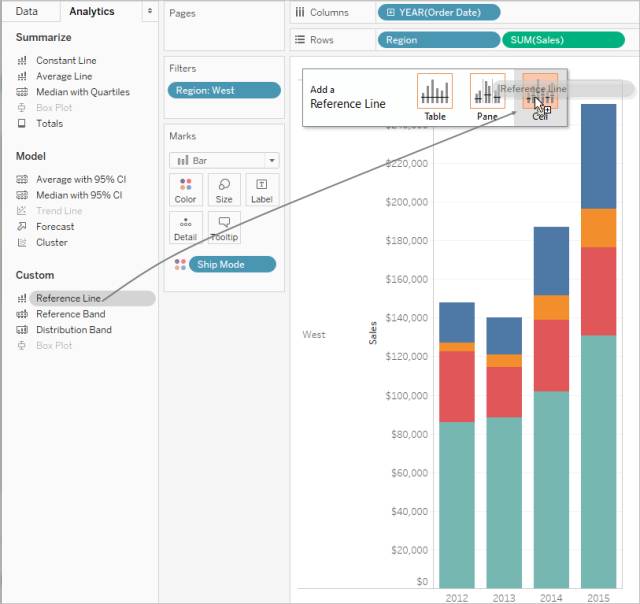Click the Constant Line icon
The height and width of the screenshot is (604, 640).
(x=22, y=61)
